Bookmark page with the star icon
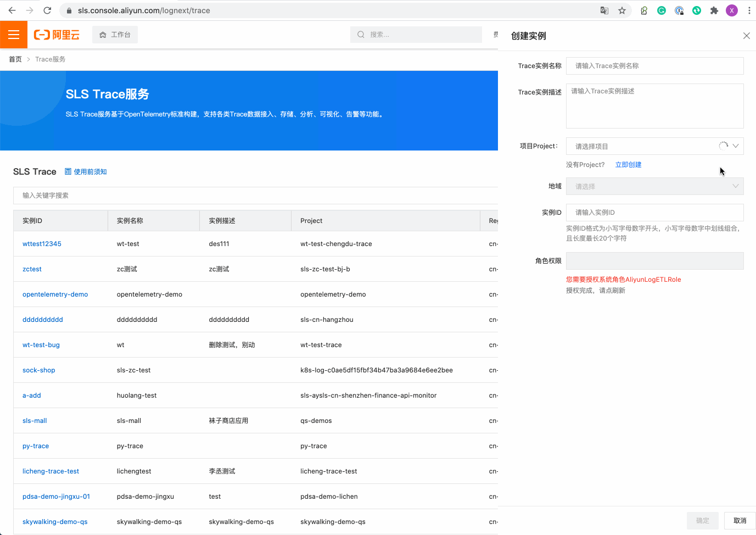 622,10
